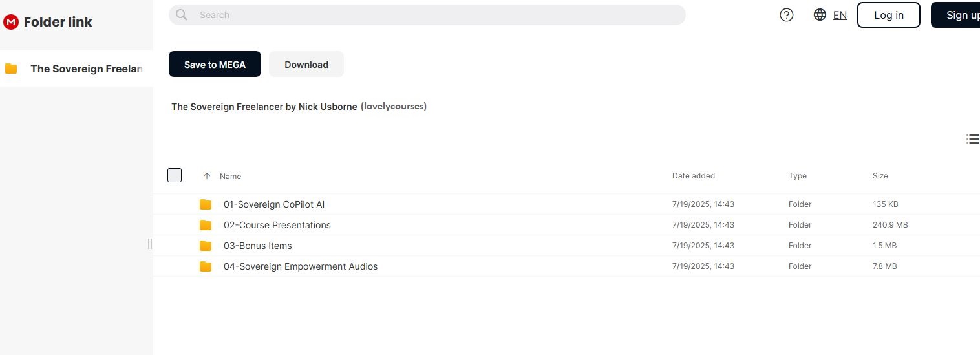Image resolution: width=980 pixels, height=355 pixels.
Task: Sort by Date added column
Action: coord(693,176)
